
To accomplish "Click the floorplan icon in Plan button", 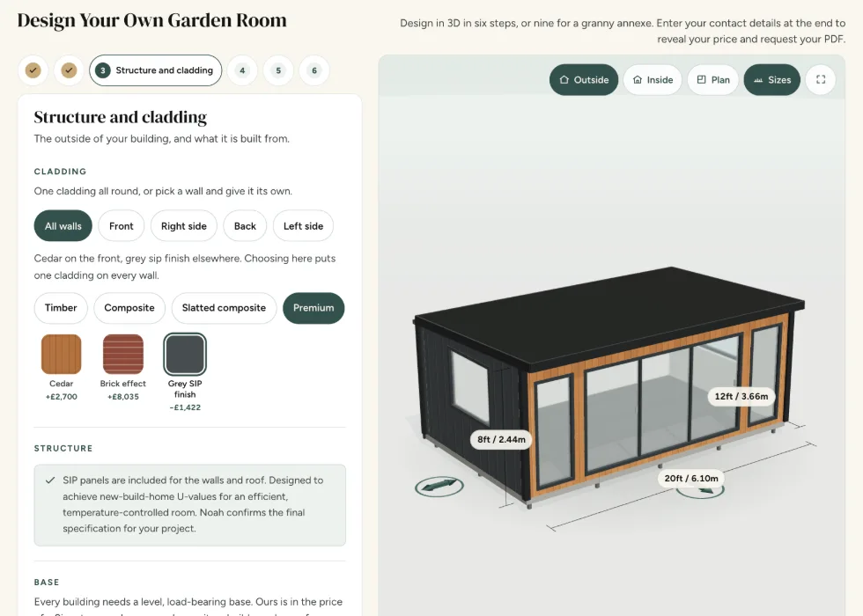I will [701, 80].
